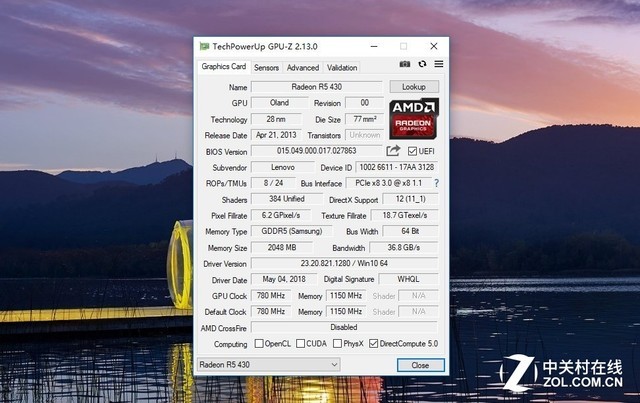Click the Lookup button
Viewport: 640px width, 403px height.
[x=414, y=87]
